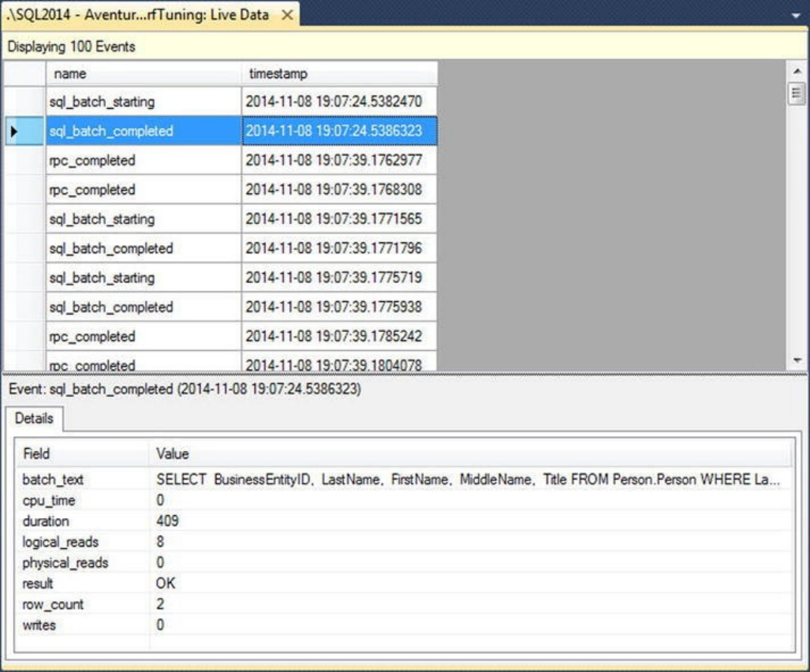Select the writes field
Viewport: 810px width, 672px height.
(x=39, y=625)
